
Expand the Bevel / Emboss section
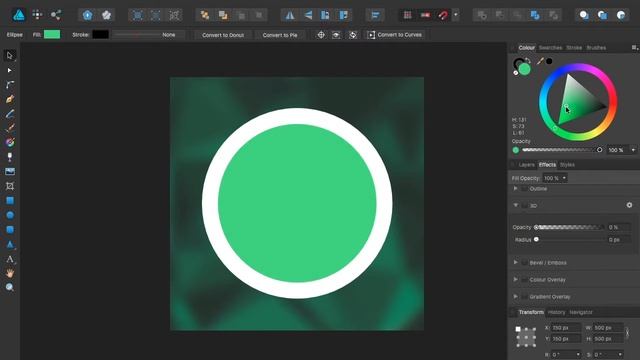tap(516, 262)
